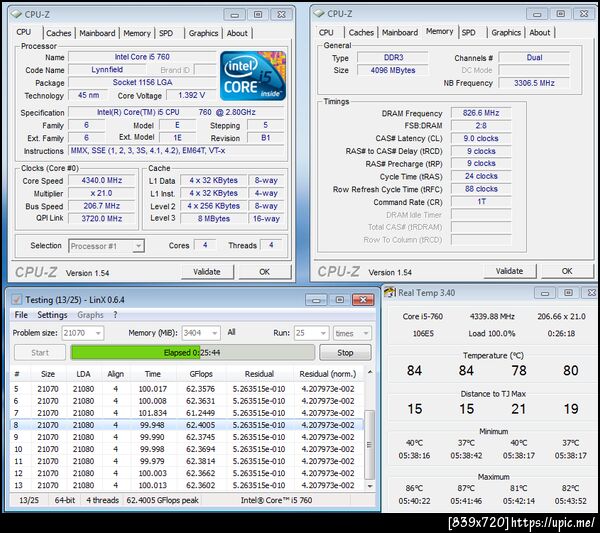Open Mainboard tab in left CPU-Z window
The height and width of the screenshot is (533, 600).
pyautogui.click(x=97, y=33)
